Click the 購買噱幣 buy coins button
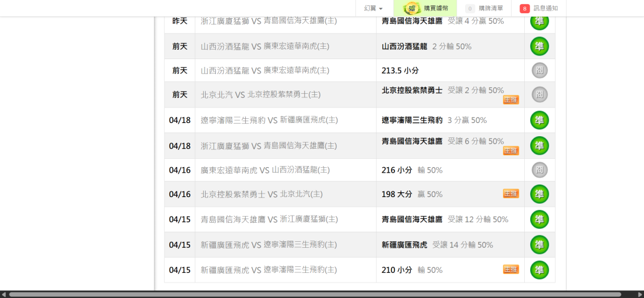 pos(425,8)
